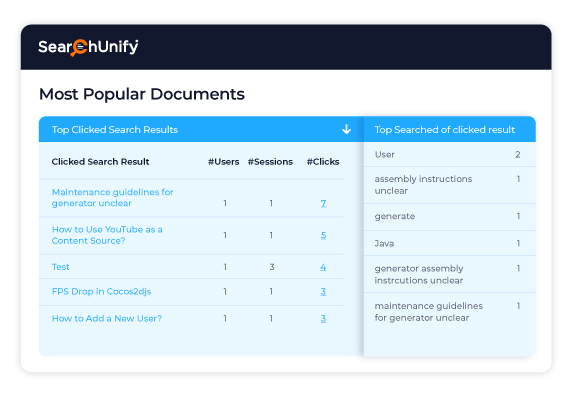This screenshot has height=395, width=570.
Task: Click the 5 clicks count link
Action: click(323, 235)
